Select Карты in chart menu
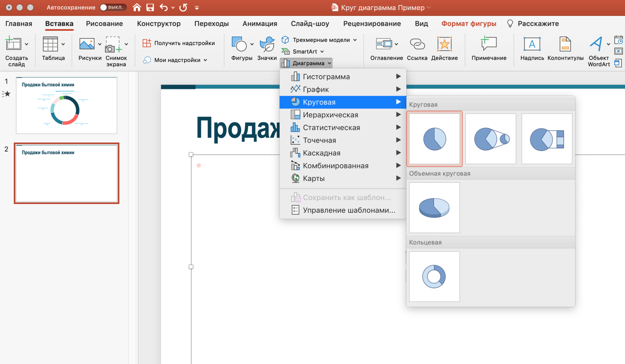The image size is (625, 364). (343, 178)
